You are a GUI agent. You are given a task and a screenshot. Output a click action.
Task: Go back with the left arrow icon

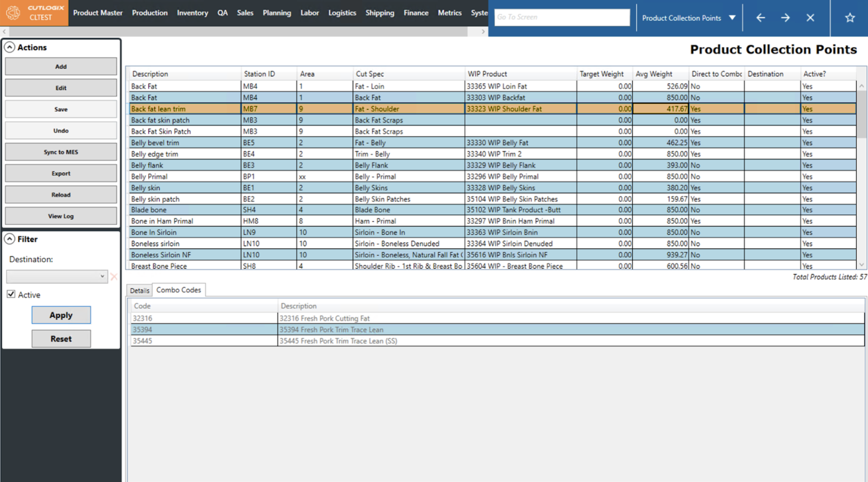[x=760, y=18]
